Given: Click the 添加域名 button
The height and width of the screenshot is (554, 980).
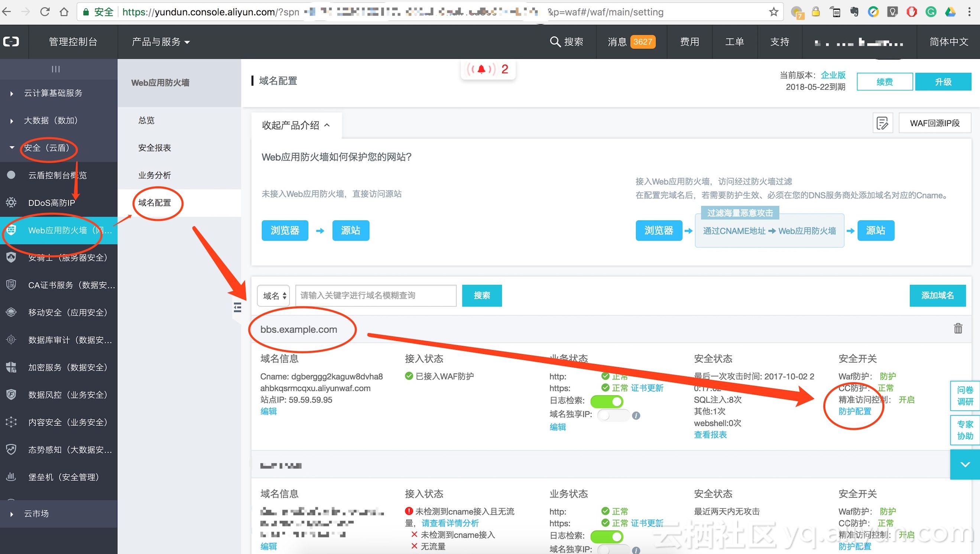Looking at the screenshot, I should 937,295.
